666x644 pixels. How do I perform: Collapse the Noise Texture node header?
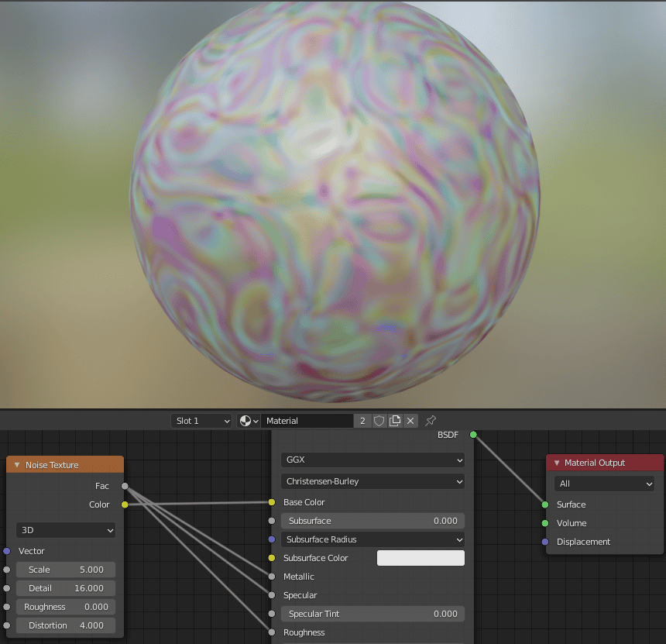pos(17,464)
